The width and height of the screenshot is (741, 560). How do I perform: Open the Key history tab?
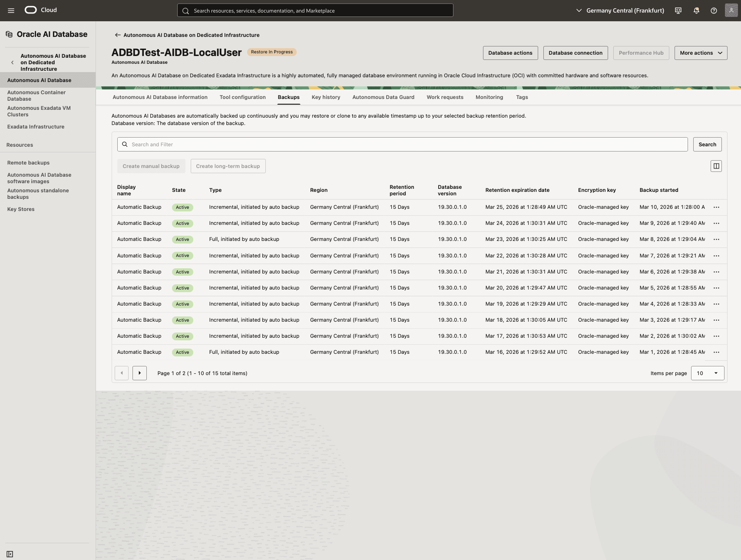click(326, 97)
